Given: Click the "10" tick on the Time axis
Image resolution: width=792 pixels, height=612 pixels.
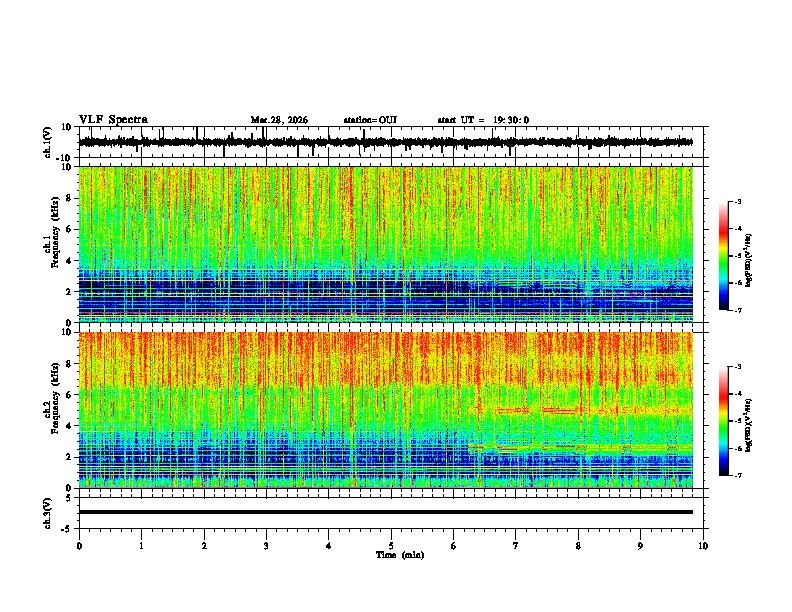Looking at the screenshot, I should tap(703, 546).
